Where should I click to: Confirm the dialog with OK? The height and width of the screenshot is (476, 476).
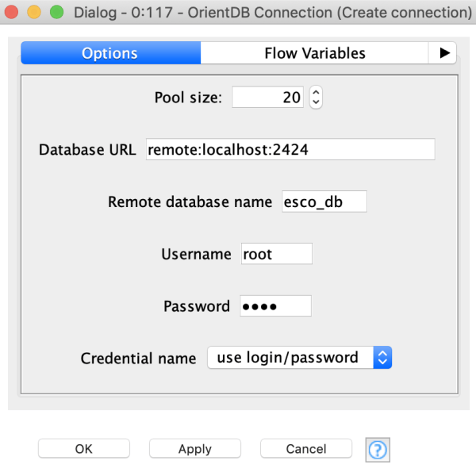(x=84, y=449)
